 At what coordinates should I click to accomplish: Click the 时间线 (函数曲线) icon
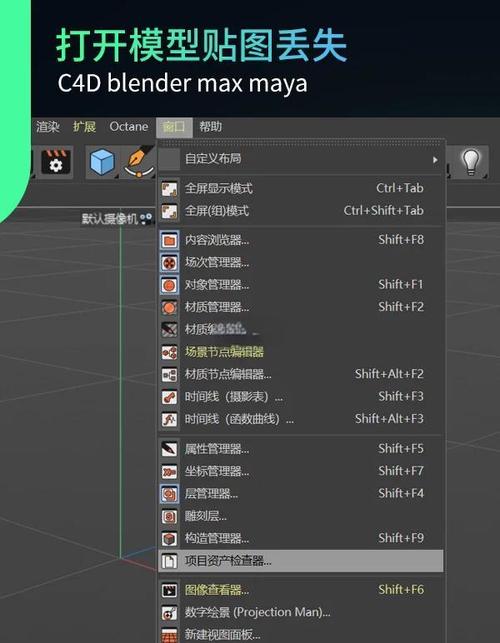point(169,419)
